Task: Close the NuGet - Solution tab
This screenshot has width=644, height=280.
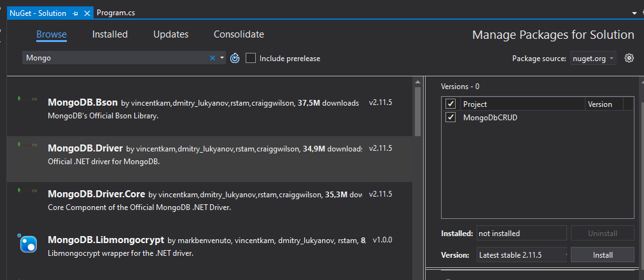Action: coord(87,13)
